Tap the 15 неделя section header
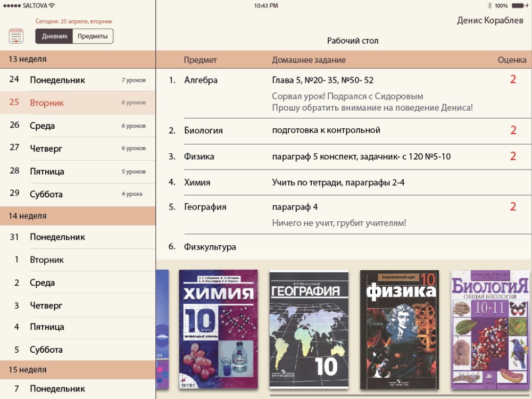This screenshot has height=399, width=532. point(78,370)
